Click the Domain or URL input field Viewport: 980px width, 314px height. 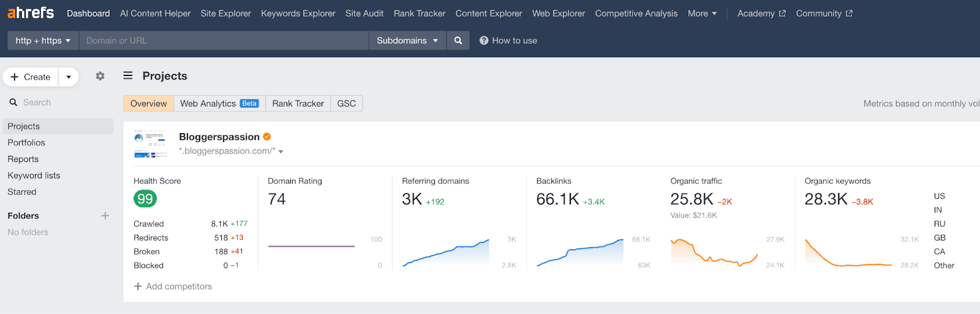(224, 40)
